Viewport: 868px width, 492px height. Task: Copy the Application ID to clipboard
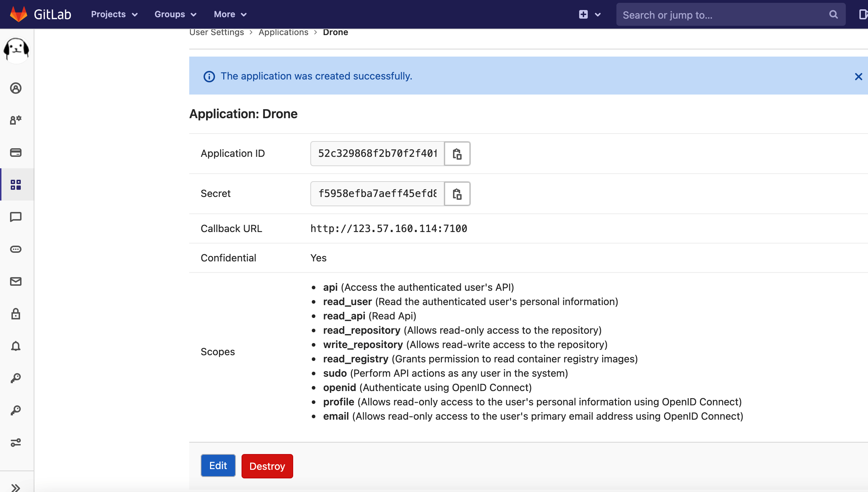(457, 154)
